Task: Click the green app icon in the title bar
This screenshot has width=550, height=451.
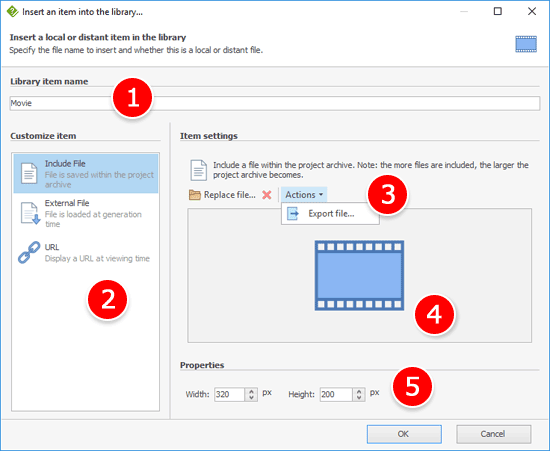Action: click(13, 12)
